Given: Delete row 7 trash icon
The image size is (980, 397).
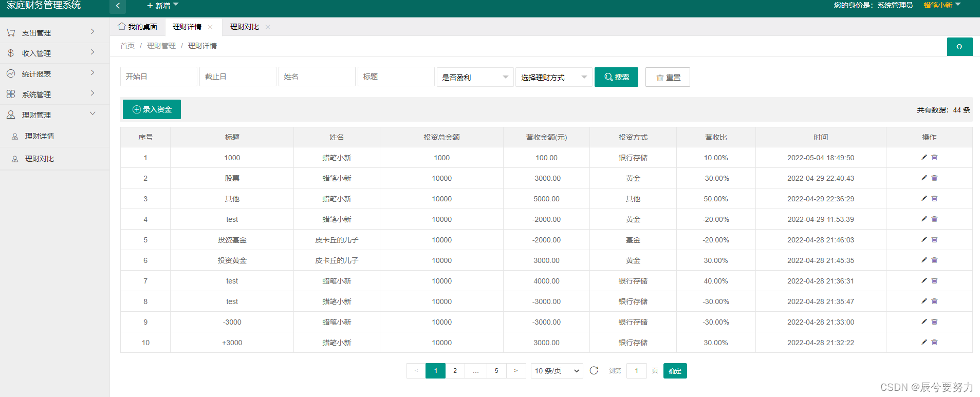Looking at the screenshot, I should pos(934,280).
